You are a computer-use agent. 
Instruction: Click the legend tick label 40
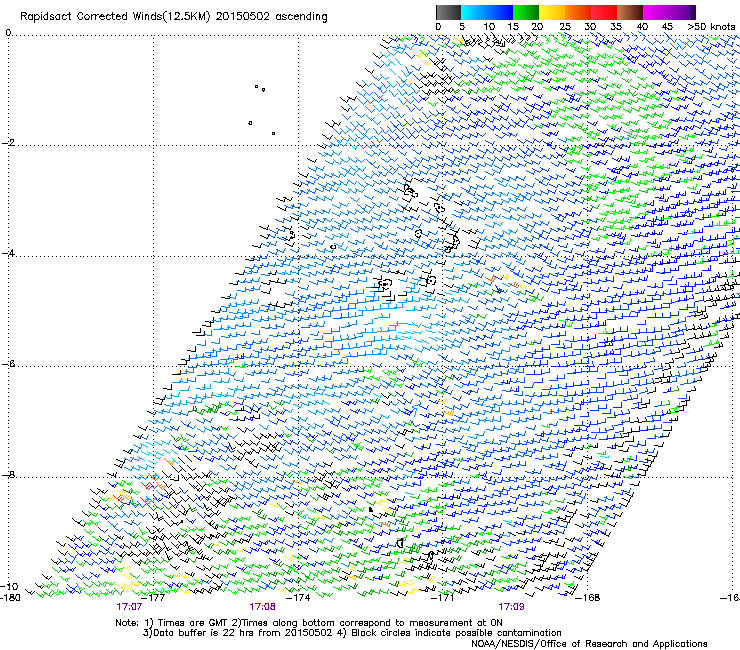point(642,27)
